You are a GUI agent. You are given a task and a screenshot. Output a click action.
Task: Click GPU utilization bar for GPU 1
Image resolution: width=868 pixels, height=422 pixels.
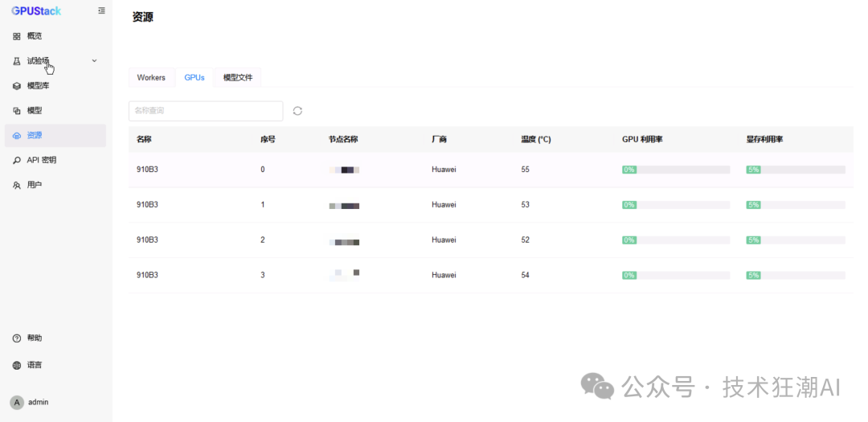click(676, 205)
